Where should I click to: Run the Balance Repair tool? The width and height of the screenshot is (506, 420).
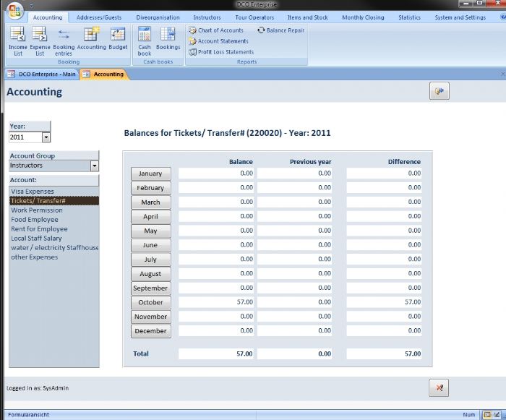point(280,30)
